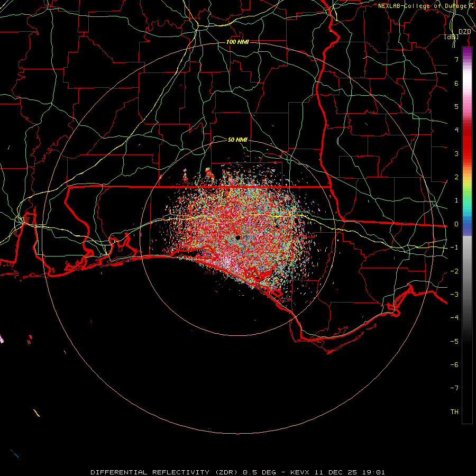Click the "6" tick label on the scale

456,83
